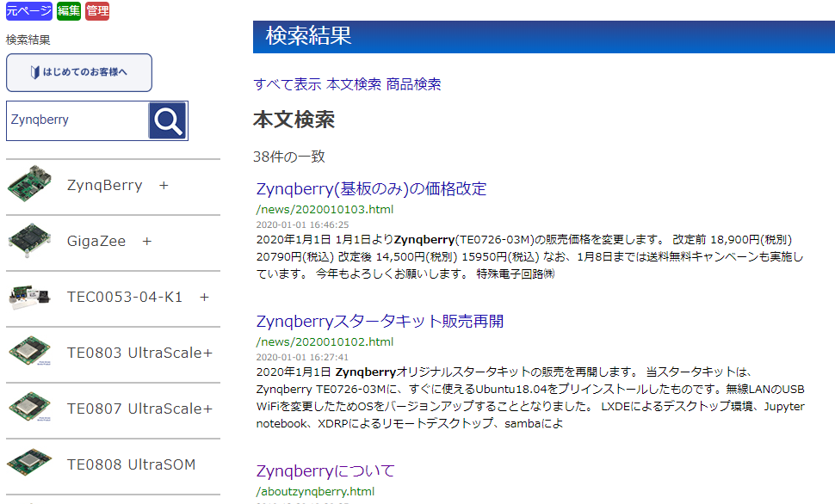The image size is (835, 504).
Task: Expand the TEC0053-04-K1 plus sign
Action: tap(204, 298)
